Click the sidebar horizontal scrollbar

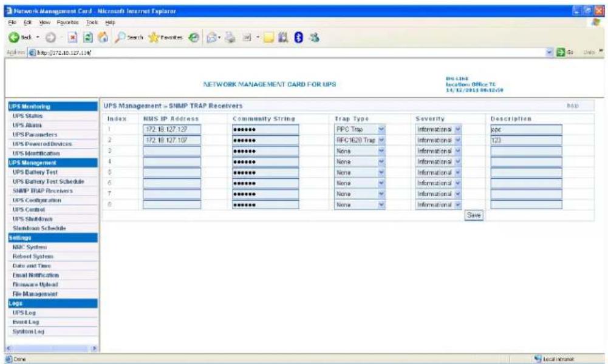pos(52,348)
